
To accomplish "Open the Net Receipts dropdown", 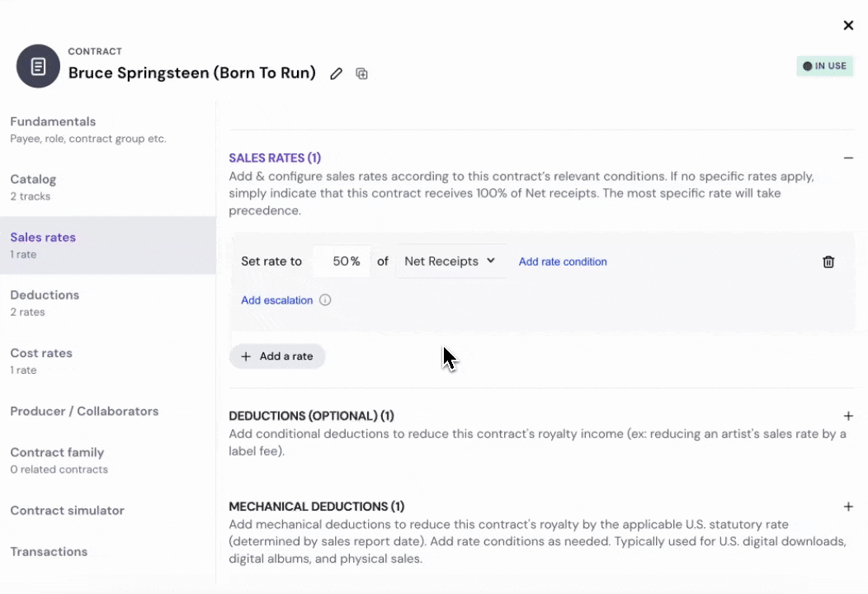I will pyautogui.click(x=450, y=262).
